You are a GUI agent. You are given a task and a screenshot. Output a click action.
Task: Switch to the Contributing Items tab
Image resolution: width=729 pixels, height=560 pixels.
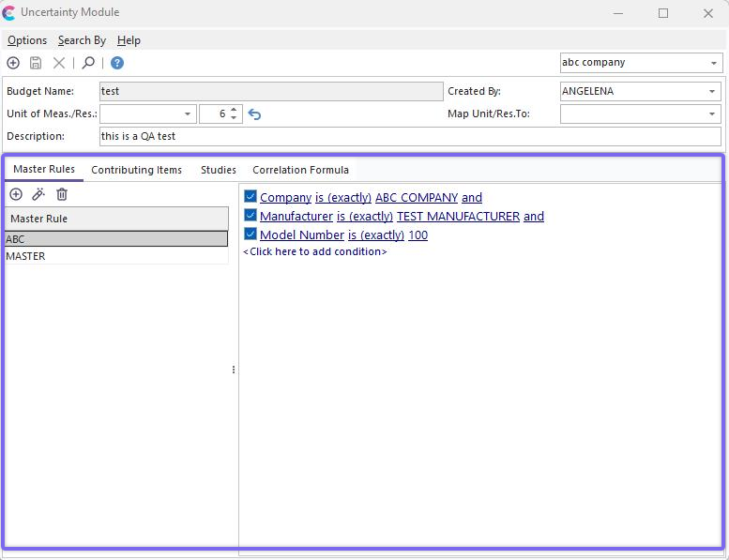[x=136, y=170]
